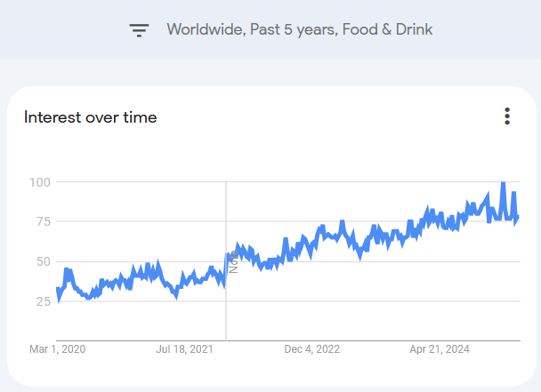Screen dimensions: 541x392
Task: Open the three-dot more options menu
Action: click(x=507, y=116)
